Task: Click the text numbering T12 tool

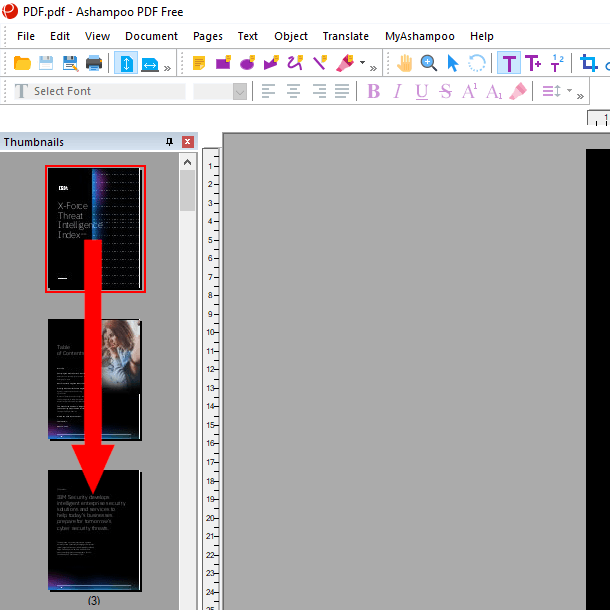Action: coord(557,63)
